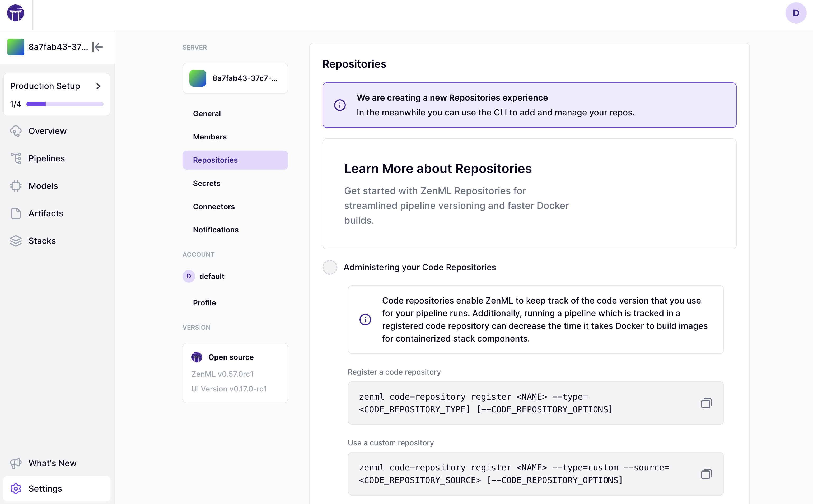Viewport: 813px width, 504px height.
Task: Click the ZenML logo in the header
Action: coord(15,13)
